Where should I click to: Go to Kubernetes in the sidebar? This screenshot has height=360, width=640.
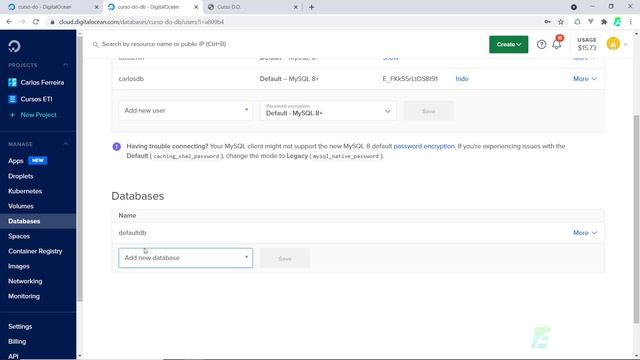[x=25, y=191]
